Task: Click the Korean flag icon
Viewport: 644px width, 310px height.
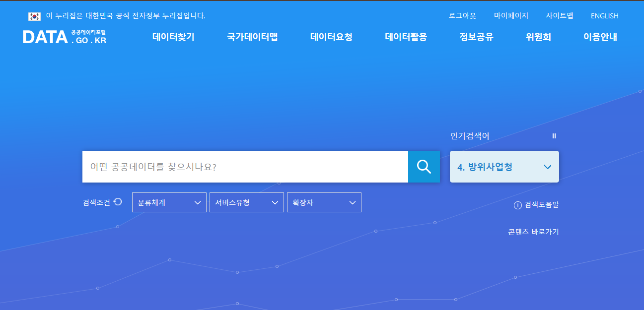Action: [34, 16]
